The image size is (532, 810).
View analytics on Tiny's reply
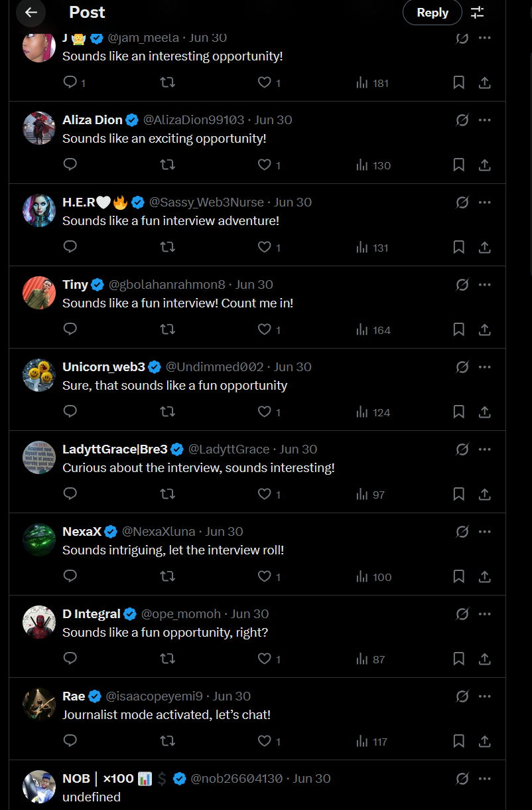click(373, 329)
